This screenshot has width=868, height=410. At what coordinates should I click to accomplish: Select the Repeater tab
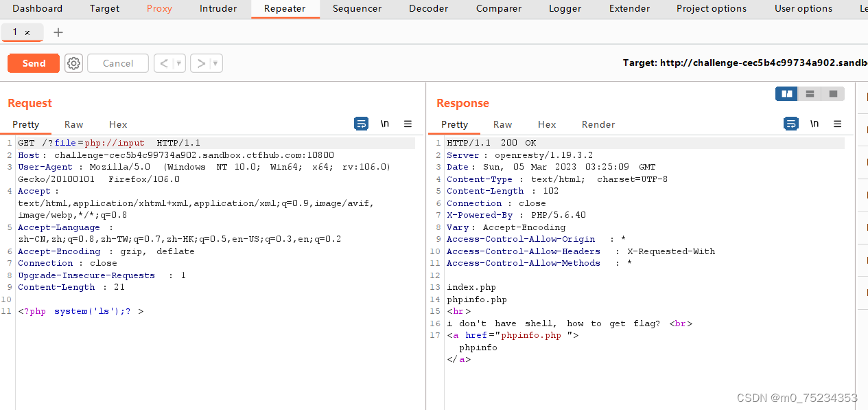coord(285,9)
